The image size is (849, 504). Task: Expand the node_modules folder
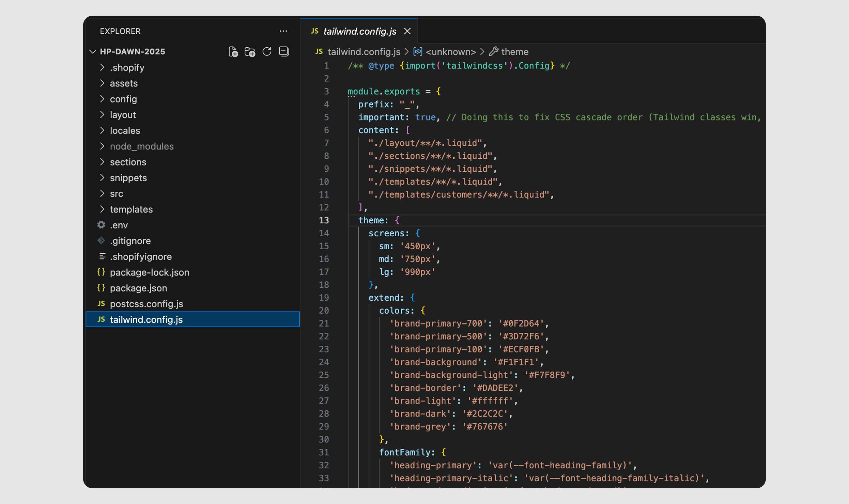tap(141, 146)
